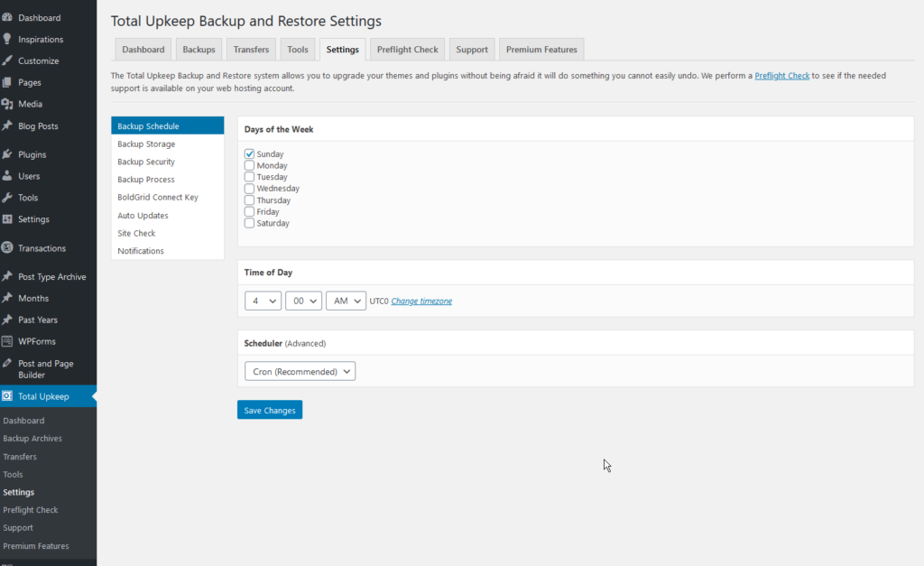Click the Inspirations lightbulb icon
924x566 pixels.
click(8, 40)
